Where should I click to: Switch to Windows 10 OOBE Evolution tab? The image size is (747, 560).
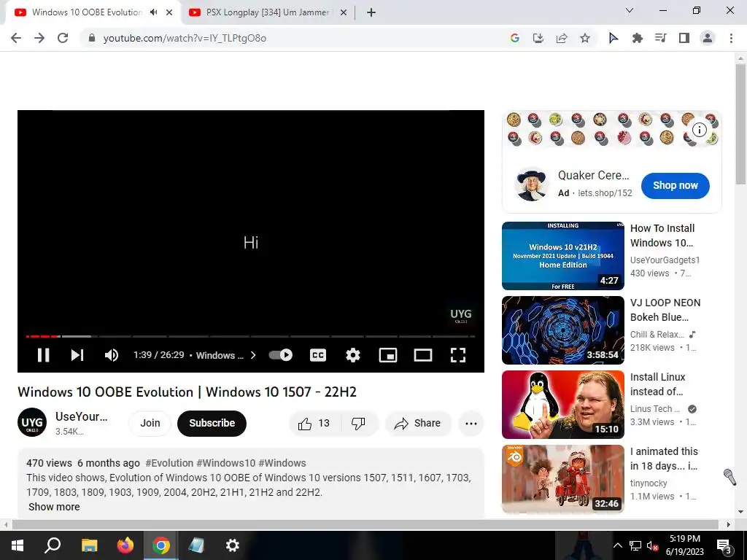pyautogui.click(x=88, y=12)
